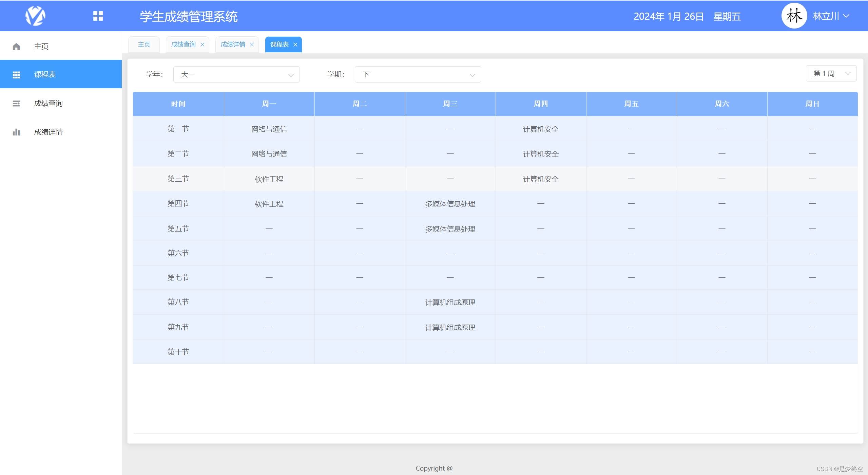Select the 课程表 grid icon in the sidebar
The height and width of the screenshot is (475, 868).
coord(16,74)
